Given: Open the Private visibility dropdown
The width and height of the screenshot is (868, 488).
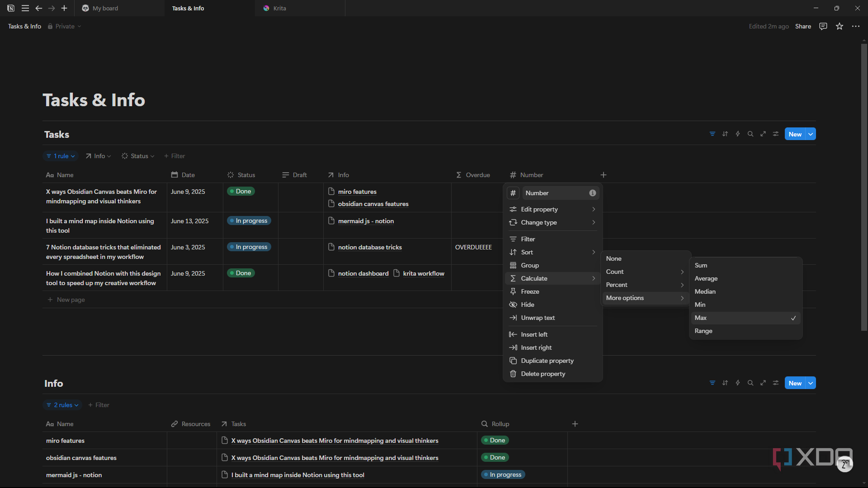Looking at the screenshot, I should click(65, 26).
